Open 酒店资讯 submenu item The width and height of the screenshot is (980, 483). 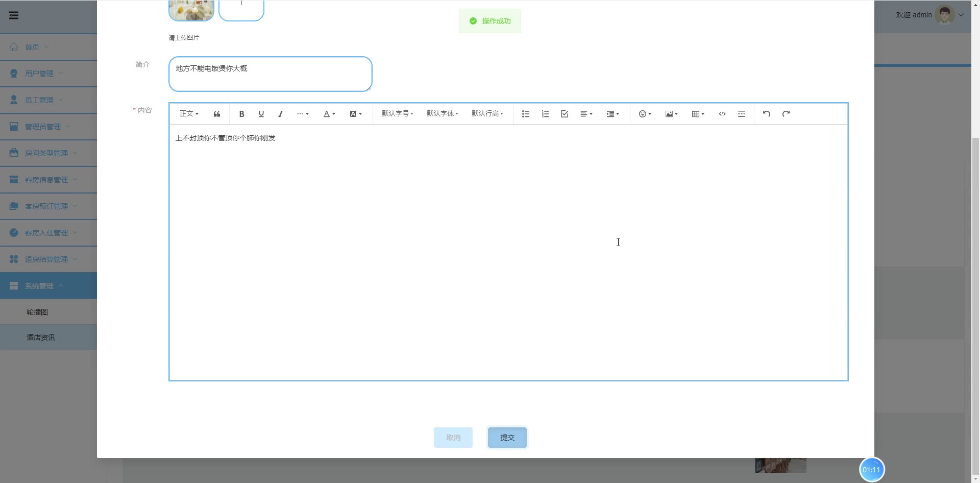(x=48, y=337)
